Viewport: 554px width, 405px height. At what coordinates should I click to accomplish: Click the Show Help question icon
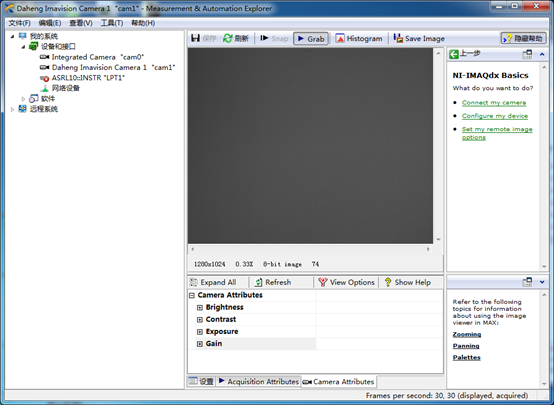[388, 282]
